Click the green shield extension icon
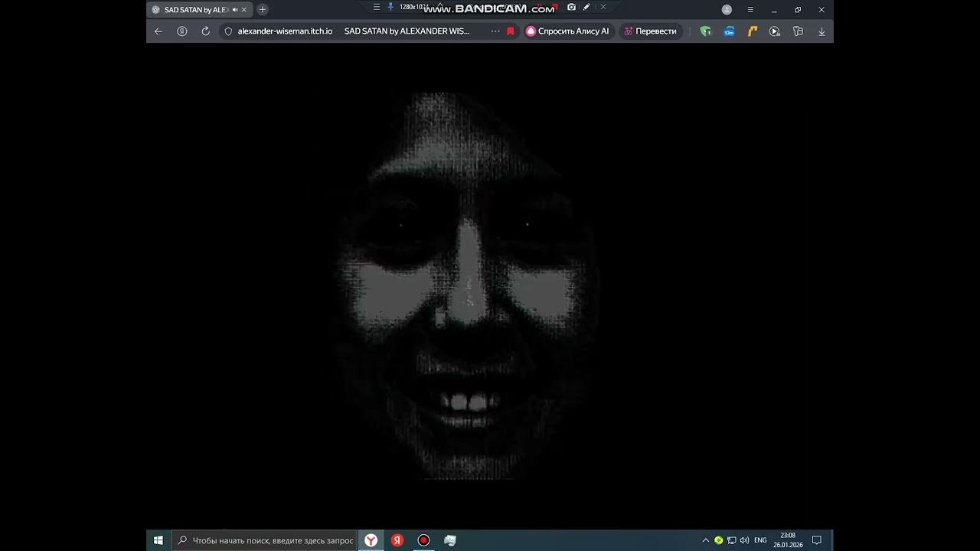 (x=705, y=31)
